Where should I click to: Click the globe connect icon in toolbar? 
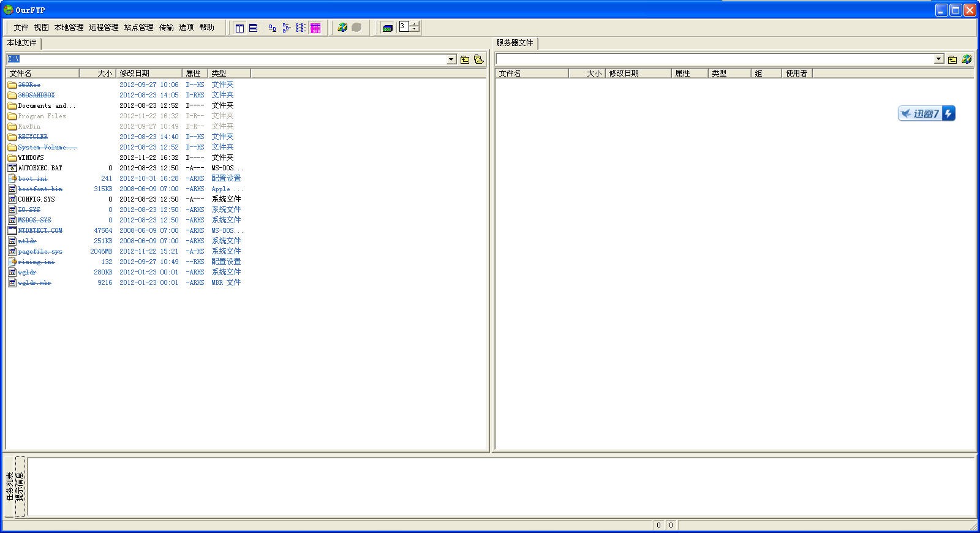(x=342, y=28)
